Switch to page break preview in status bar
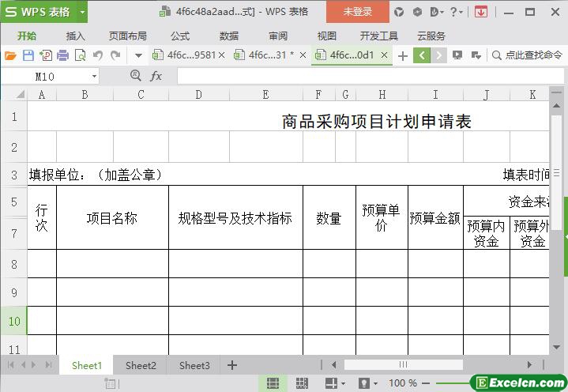 coord(302,383)
